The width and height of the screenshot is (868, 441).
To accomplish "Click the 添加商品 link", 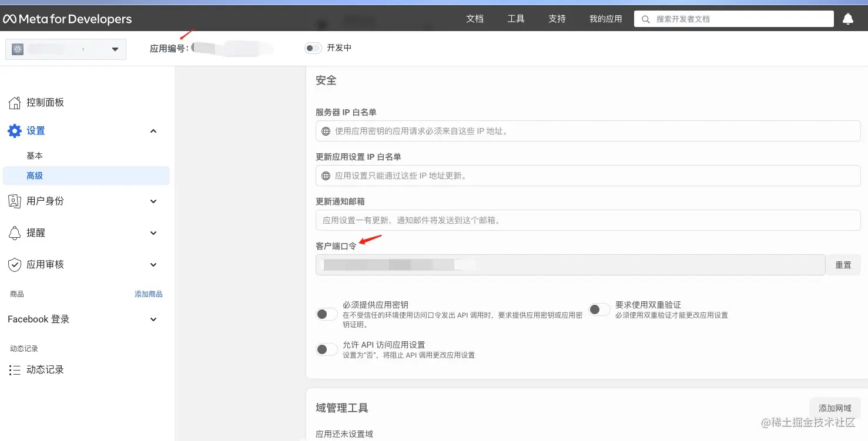I will (x=149, y=294).
